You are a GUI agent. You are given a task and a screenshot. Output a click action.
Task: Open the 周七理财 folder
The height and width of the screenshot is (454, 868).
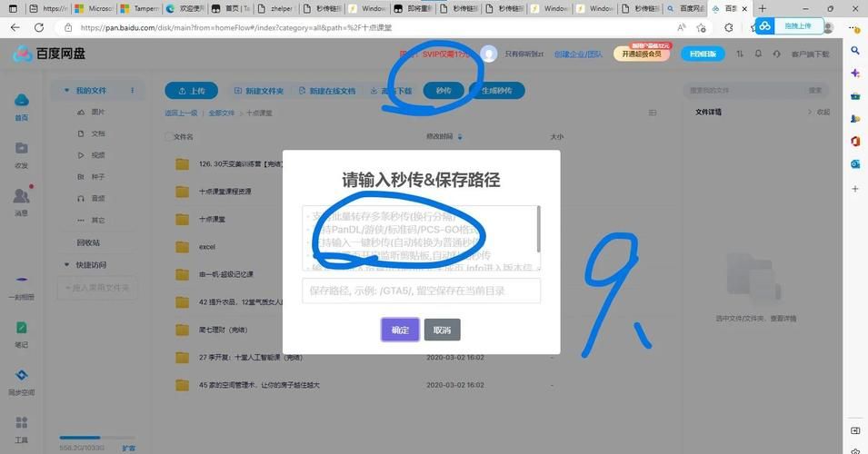(x=223, y=330)
